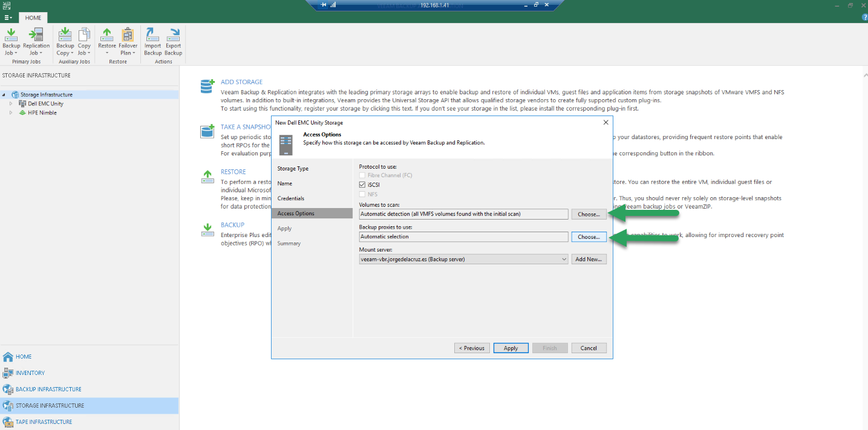Click the Add Storage icon
Screen dimensions: 868x430
tap(207, 86)
